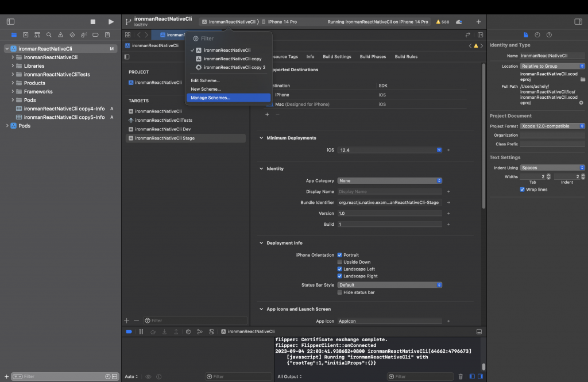Uncheck the Portrait orientation checkbox

point(340,254)
